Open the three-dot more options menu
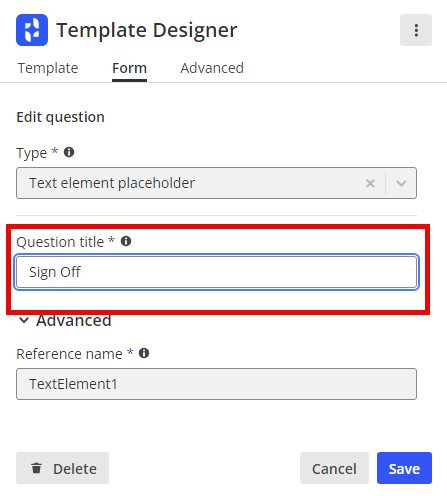The height and width of the screenshot is (496, 447). click(416, 30)
